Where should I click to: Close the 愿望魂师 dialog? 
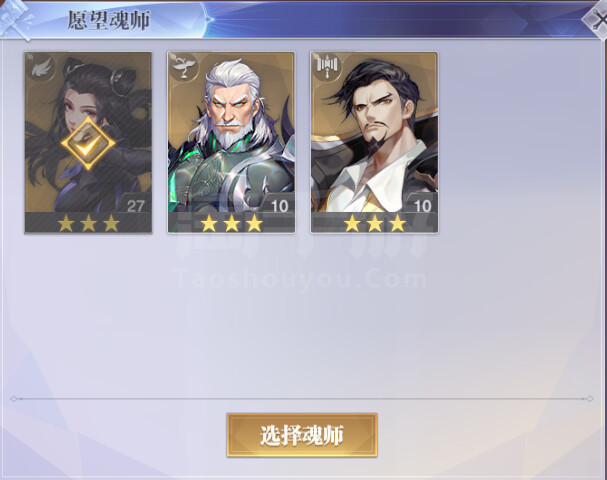597,21
